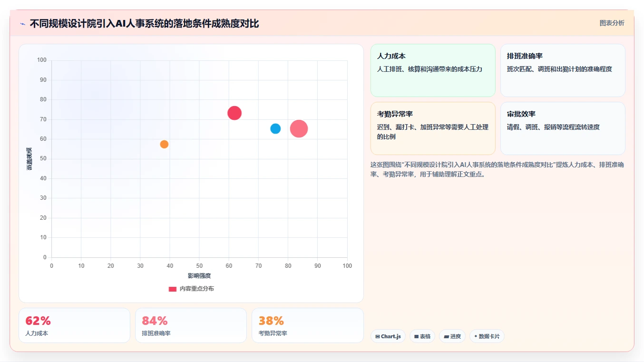Click the 人工排班、核算和沟通 description text
The image size is (644, 362).
pyautogui.click(x=430, y=69)
